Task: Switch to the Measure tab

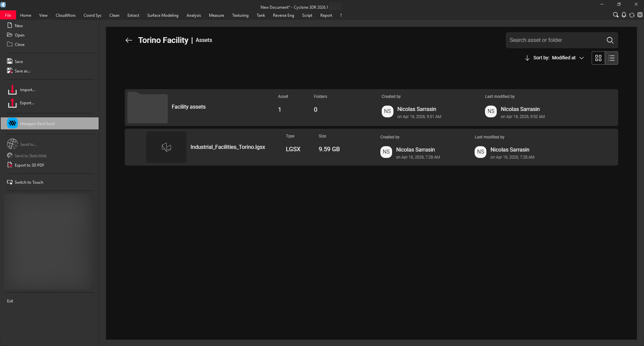Action: [x=216, y=15]
